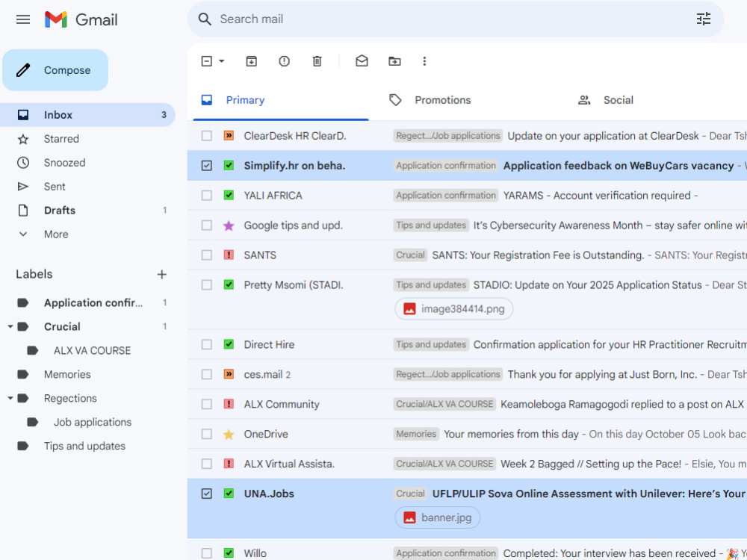Open the image384414.png attachment chip
The height and width of the screenshot is (560, 747).
coord(453,308)
